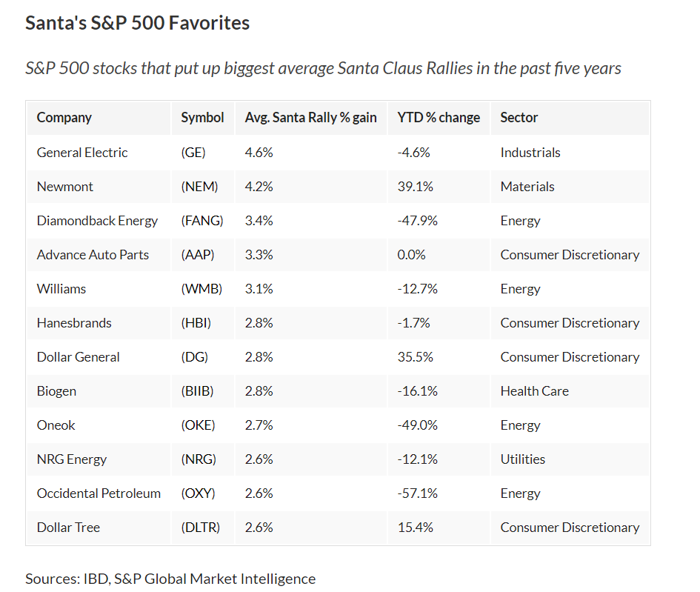Image resolution: width=700 pixels, height=592 pixels.
Task: Click the (OKE) ticker symbol
Action: tap(198, 425)
